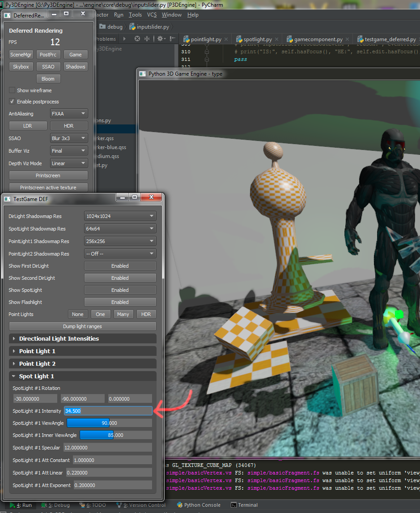Click the Python 3D Game Engine window icon

(x=143, y=74)
